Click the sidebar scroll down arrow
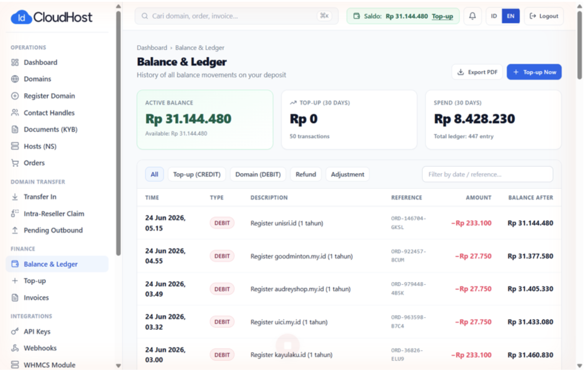The width and height of the screenshot is (588, 377). pos(118,365)
